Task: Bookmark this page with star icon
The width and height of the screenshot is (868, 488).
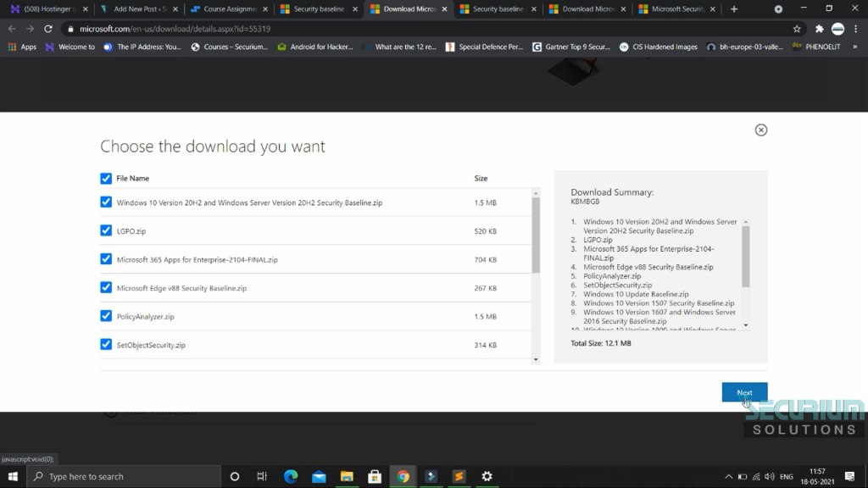Action: [x=797, y=29]
